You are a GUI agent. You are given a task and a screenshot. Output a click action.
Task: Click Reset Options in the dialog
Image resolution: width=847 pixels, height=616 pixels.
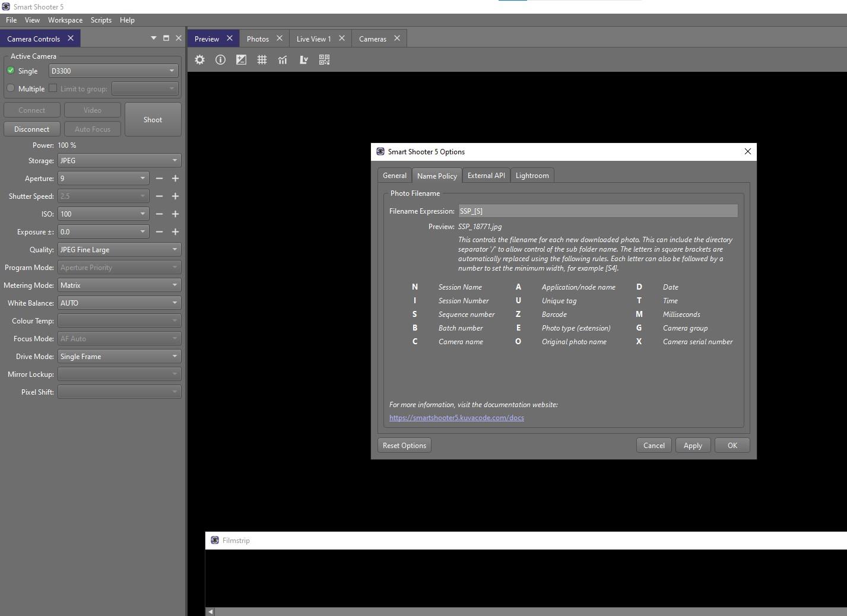pos(404,446)
